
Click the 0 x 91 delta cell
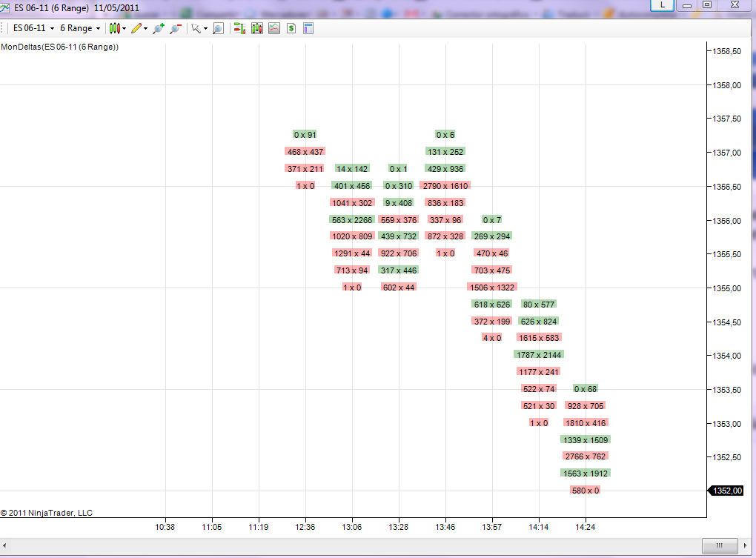[305, 134]
